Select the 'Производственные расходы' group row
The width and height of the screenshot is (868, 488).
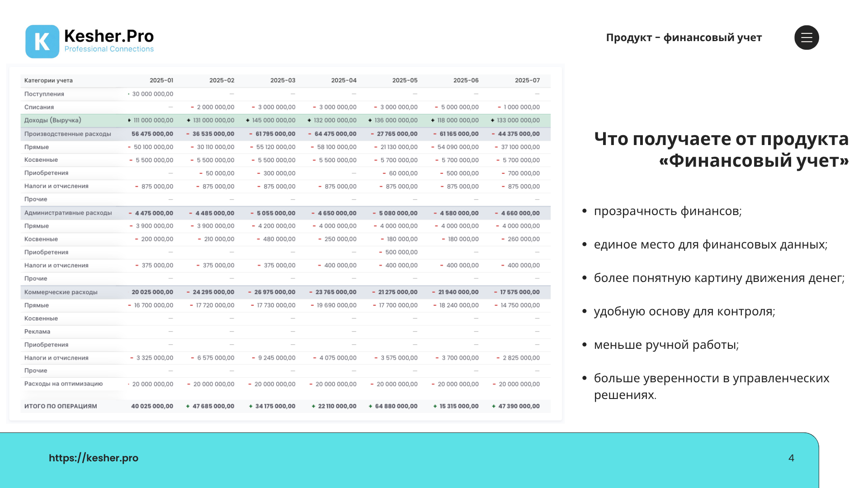[285, 134]
